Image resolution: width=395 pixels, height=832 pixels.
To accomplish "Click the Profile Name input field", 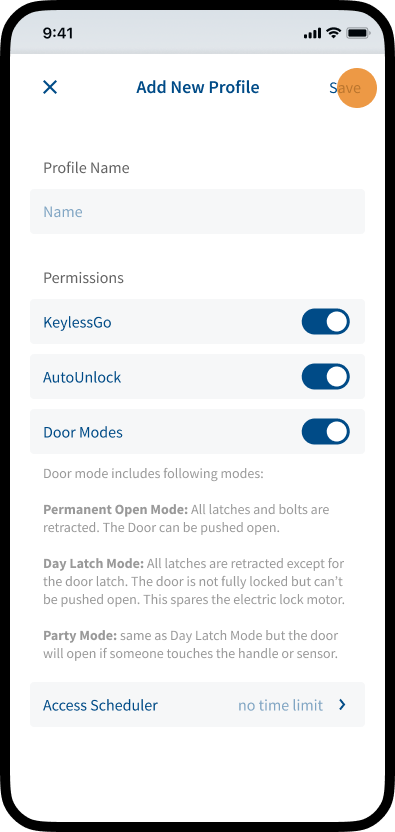I will pos(198,212).
